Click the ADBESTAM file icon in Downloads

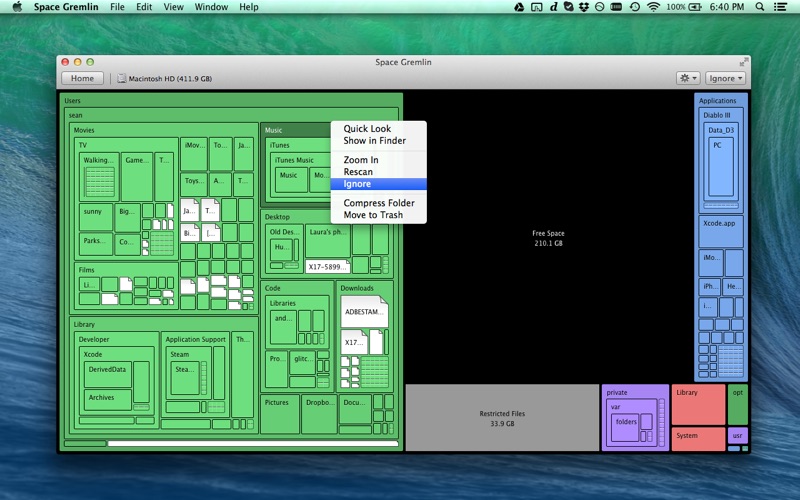[364, 312]
